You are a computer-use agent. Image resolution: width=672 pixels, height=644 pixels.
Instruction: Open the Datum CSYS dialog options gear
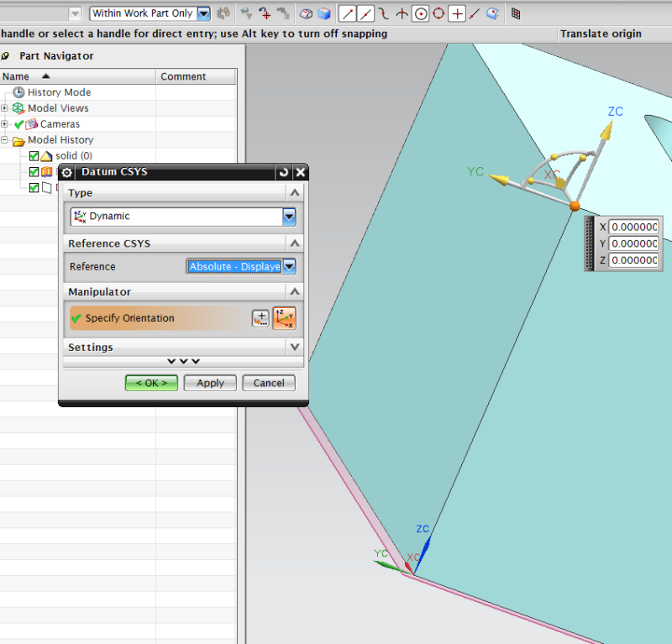67,172
